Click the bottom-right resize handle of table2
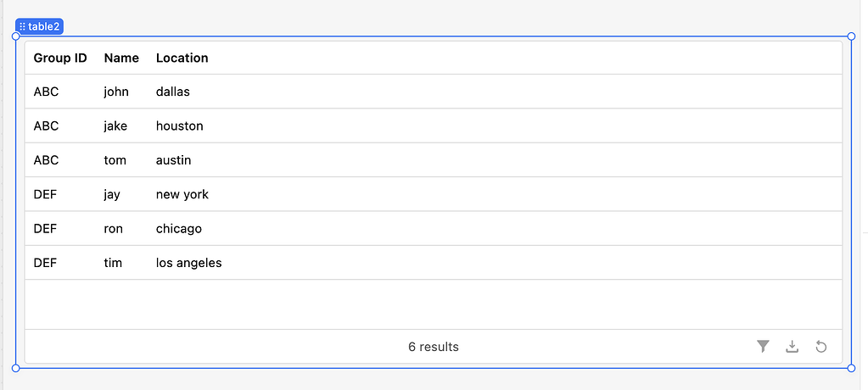The width and height of the screenshot is (868, 390). click(851, 368)
